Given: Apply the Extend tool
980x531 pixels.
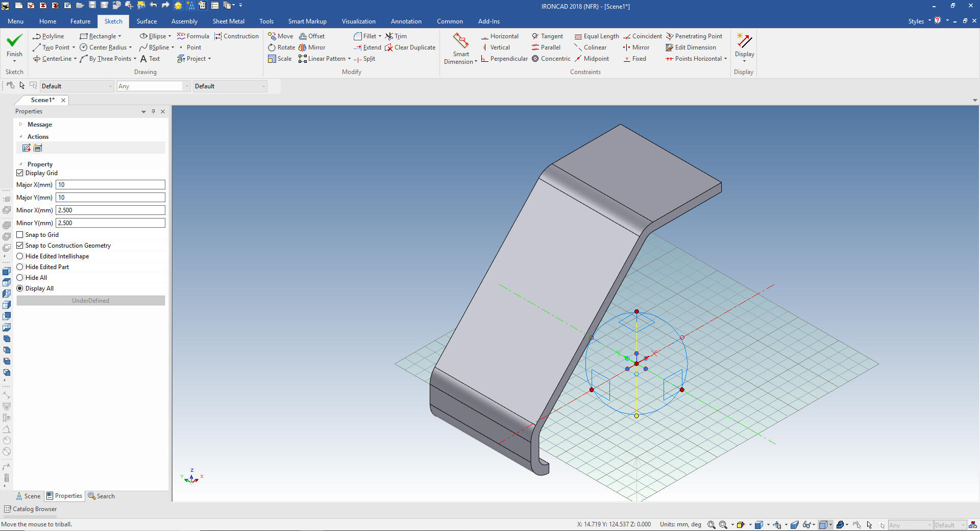Looking at the screenshot, I should click(x=367, y=47).
